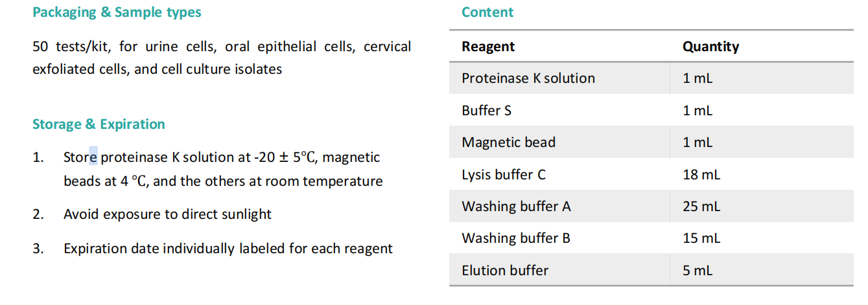Select the 'Magnetic bead' table cell

[508, 142]
